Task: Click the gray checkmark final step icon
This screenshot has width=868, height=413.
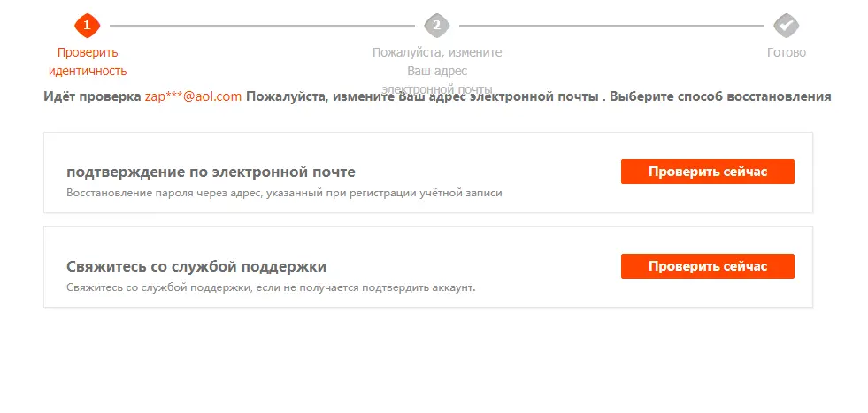Action: (786, 26)
